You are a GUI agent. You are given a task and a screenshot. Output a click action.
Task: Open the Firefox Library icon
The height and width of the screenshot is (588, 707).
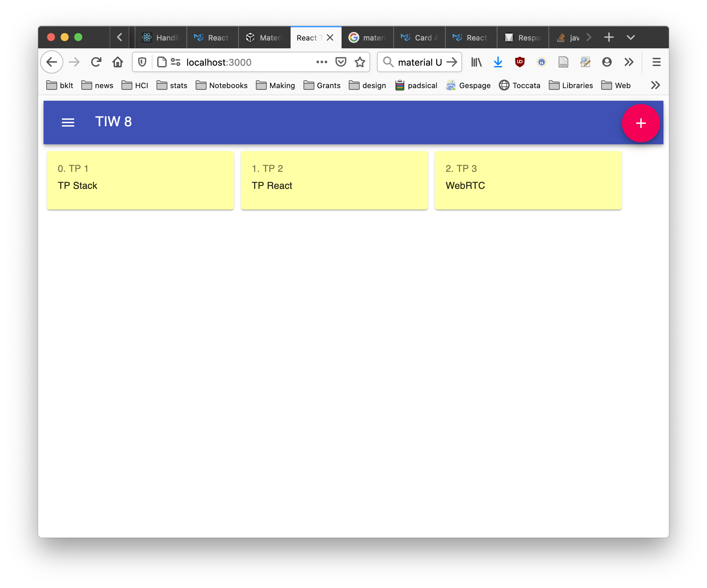pos(476,62)
